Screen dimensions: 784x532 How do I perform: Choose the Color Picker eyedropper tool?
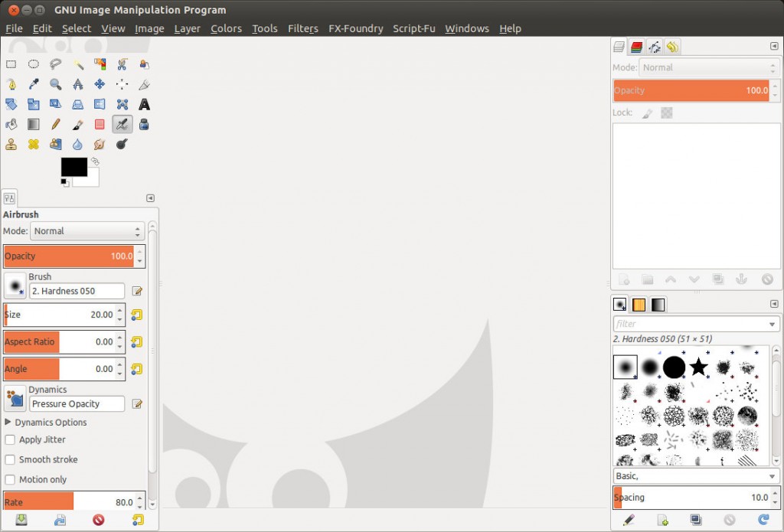(34, 84)
